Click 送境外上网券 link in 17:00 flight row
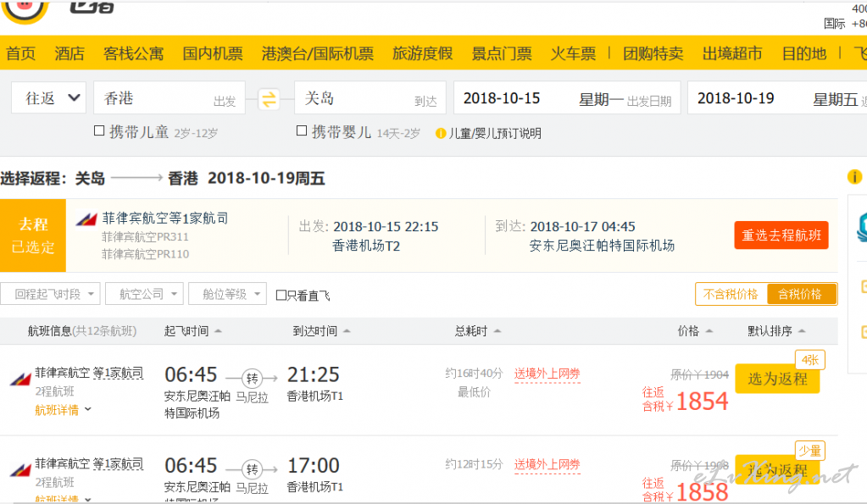 [547, 465]
